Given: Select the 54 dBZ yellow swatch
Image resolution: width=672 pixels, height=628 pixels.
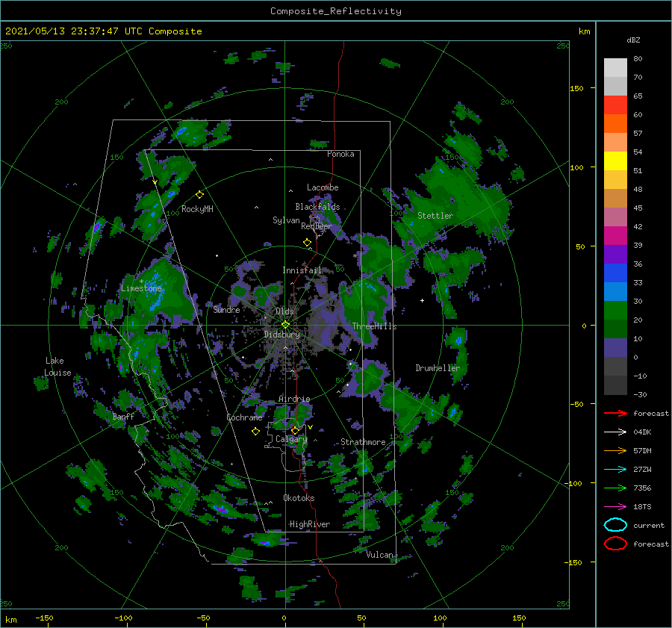Looking at the screenshot, I should (x=615, y=161).
